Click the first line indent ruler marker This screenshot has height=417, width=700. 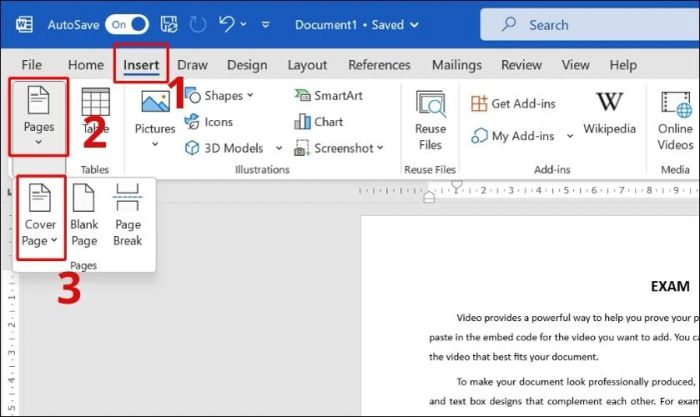click(x=456, y=185)
